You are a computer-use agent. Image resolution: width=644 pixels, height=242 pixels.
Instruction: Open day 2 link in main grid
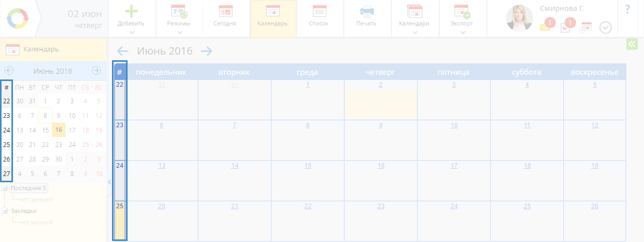pos(381,85)
